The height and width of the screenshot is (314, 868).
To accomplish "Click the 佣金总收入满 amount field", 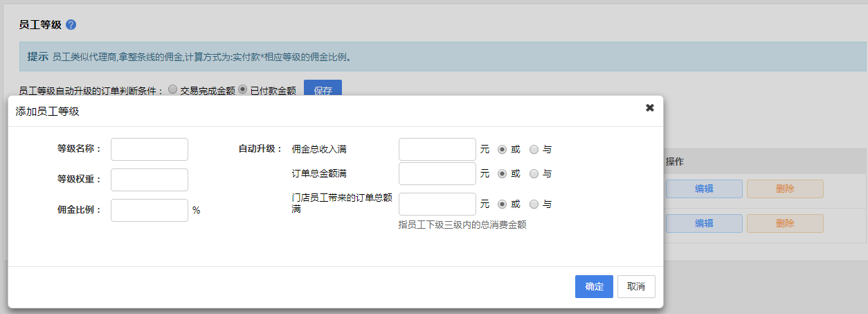I will (437, 149).
